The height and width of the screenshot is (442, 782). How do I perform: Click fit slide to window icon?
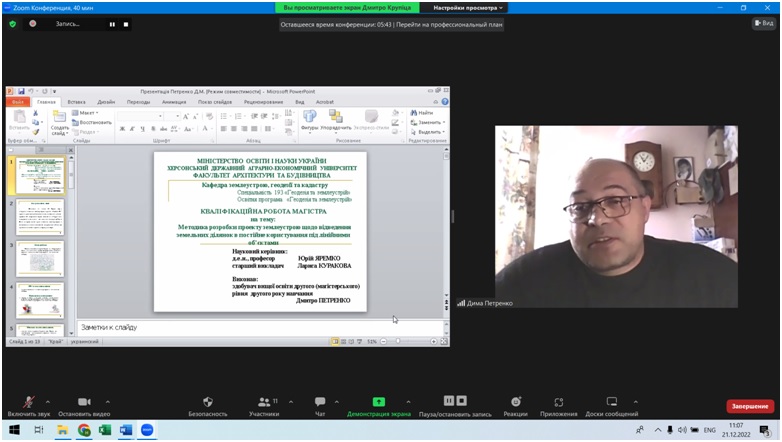pyautogui.click(x=443, y=341)
